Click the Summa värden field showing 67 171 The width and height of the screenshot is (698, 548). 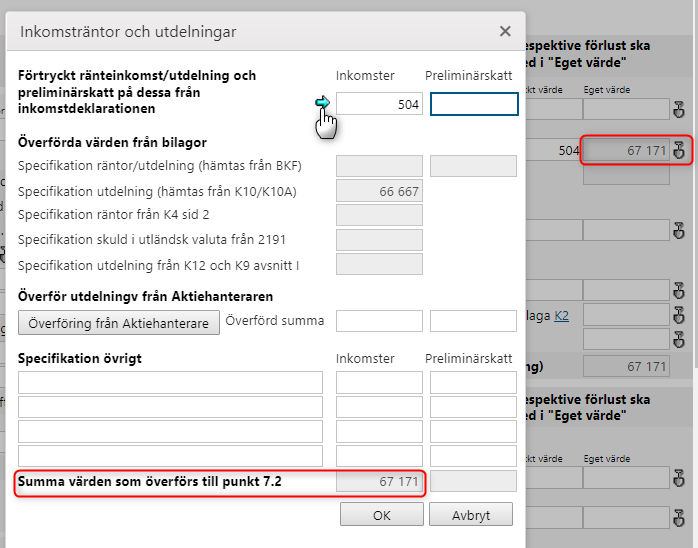coord(379,481)
